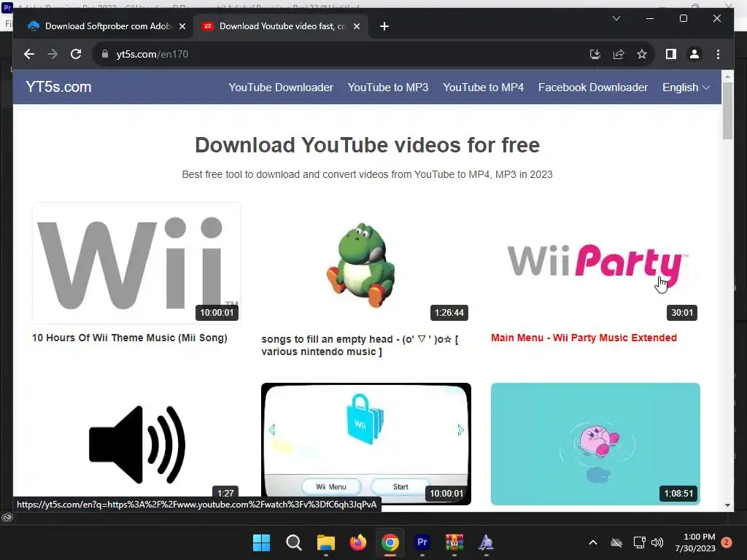This screenshot has width=747, height=560.
Task: Close the Download Softprober tab
Action: click(182, 26)
